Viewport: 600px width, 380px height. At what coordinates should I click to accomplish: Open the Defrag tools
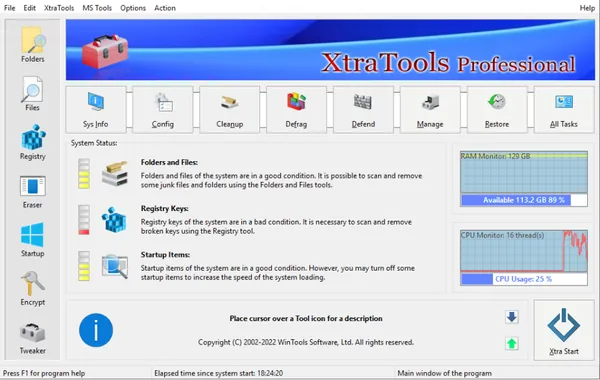[x=296, y=110]
